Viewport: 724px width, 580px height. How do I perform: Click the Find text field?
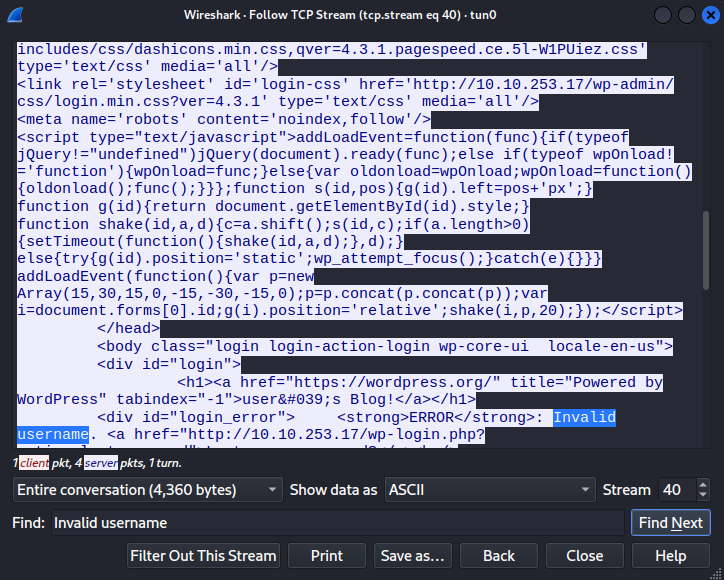[x=338, y=523]
